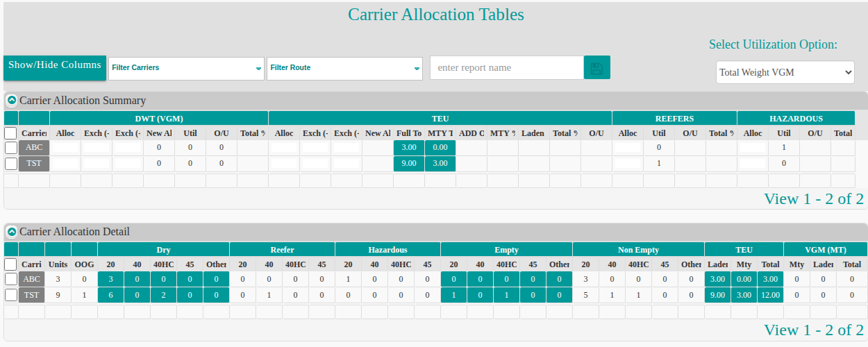
Task: Click the ABC carrier cell in Summary table
Action: (x=34, y=148)
